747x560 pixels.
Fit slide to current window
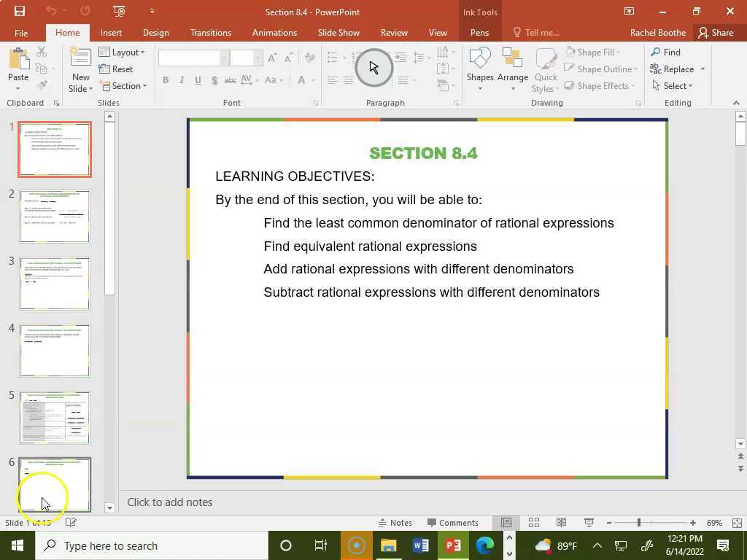[x=737, y=522]
